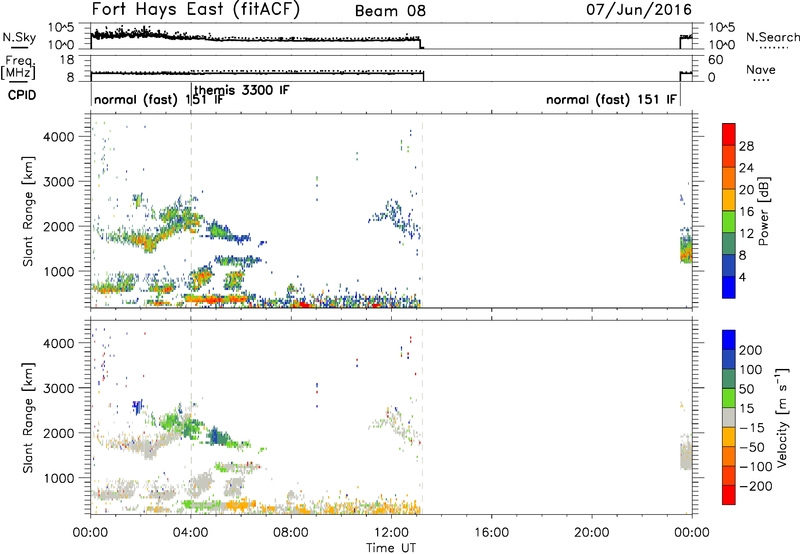This screenshot has width=800, height=554.
Task: Click the dashed 13:15 line in velocity panel
Action: point(422,417)
